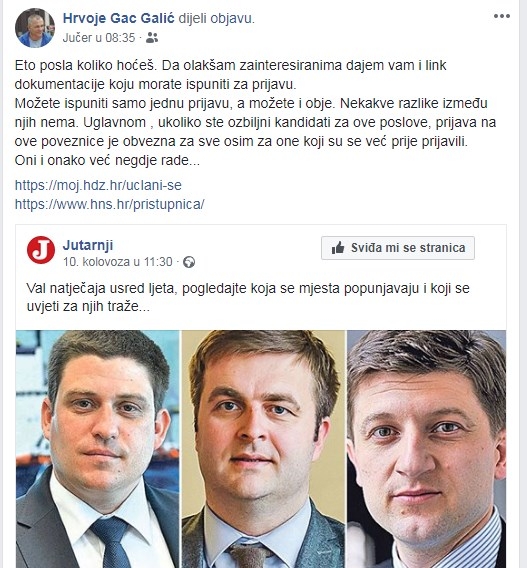Open Hrvoje Gac Galić profile name link
Screen dimensions: 527x568
(118, 18)
